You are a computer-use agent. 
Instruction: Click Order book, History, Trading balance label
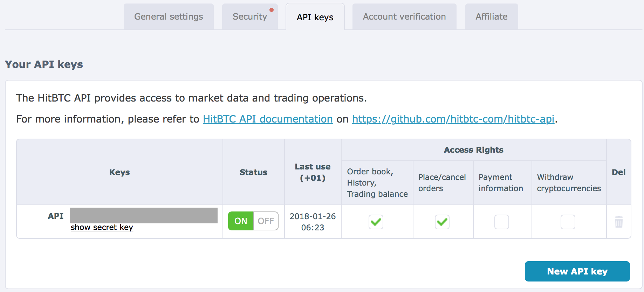tap(377, 183)
